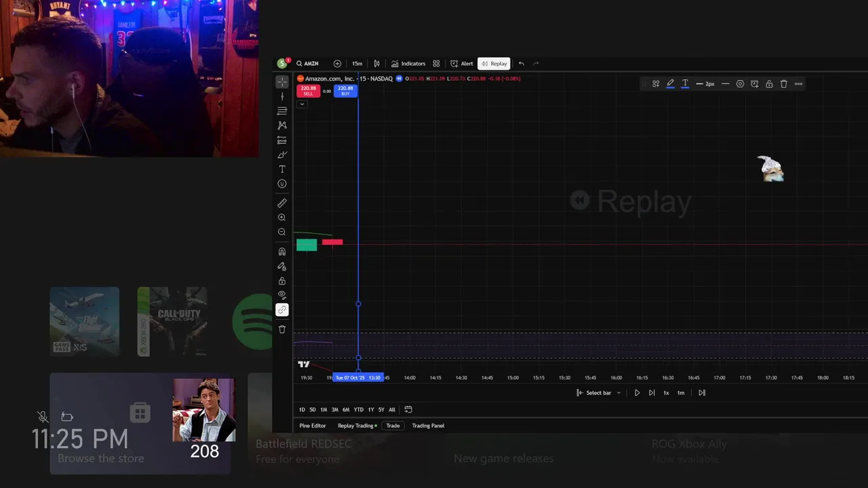The width and height of the screenshot is (868, 488).
Task: Change the text color swatch
Action: coord(685,84)
